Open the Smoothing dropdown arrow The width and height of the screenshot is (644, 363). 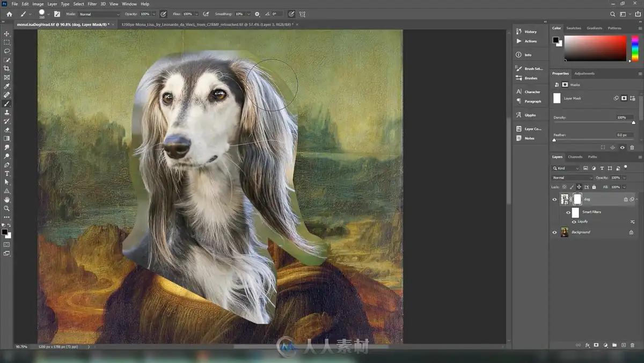247,14
